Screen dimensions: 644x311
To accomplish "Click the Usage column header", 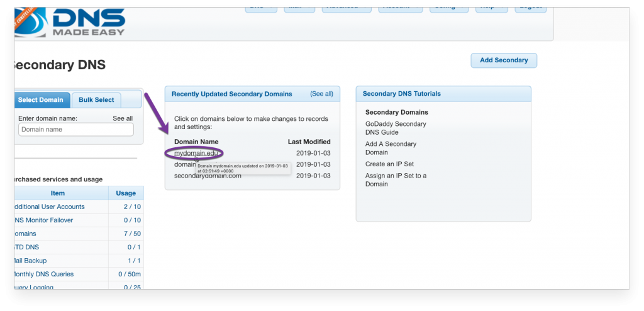I will pos(126,193).
